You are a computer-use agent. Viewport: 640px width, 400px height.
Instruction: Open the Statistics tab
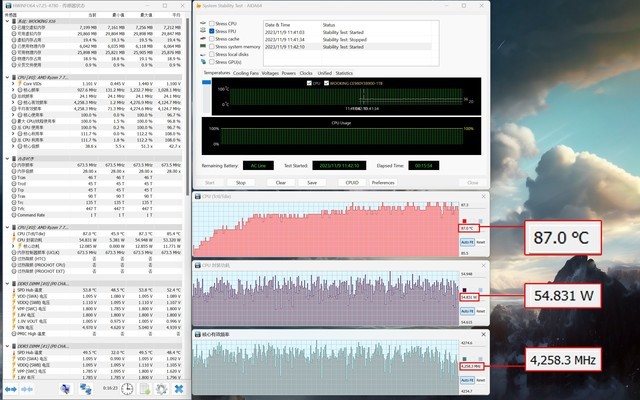pyautogui.click(x=343, y=73)
